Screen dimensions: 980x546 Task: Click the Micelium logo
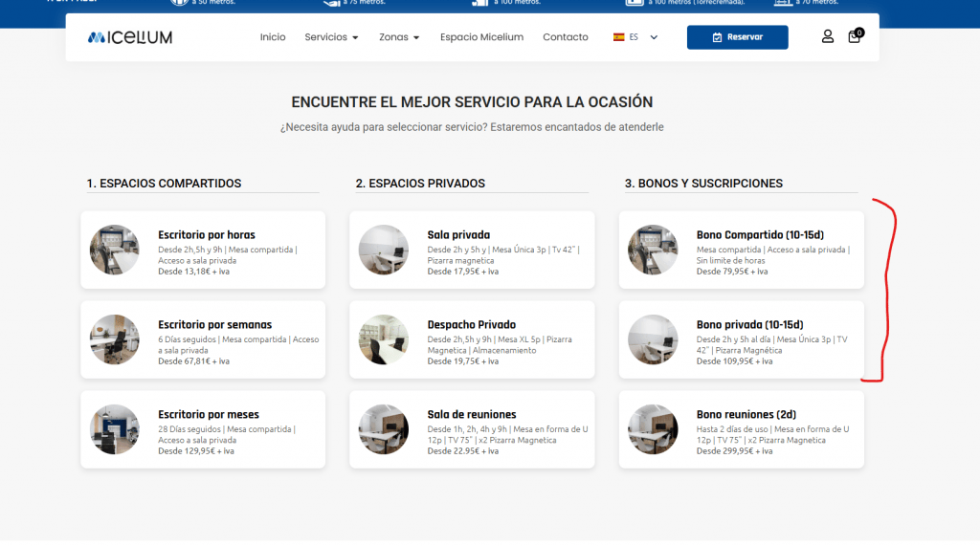[130, 37]
